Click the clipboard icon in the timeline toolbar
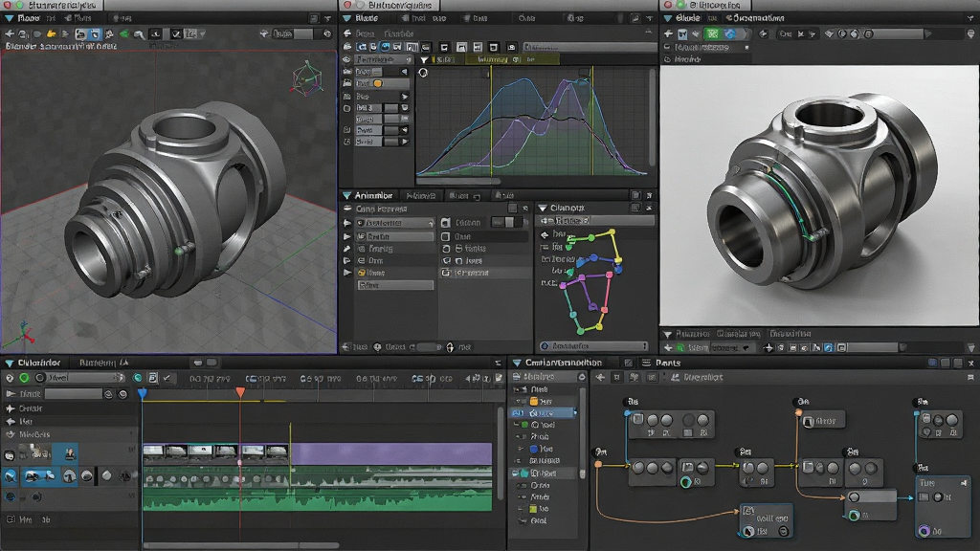This screenshot has width=980, height=551. (152, 377)
